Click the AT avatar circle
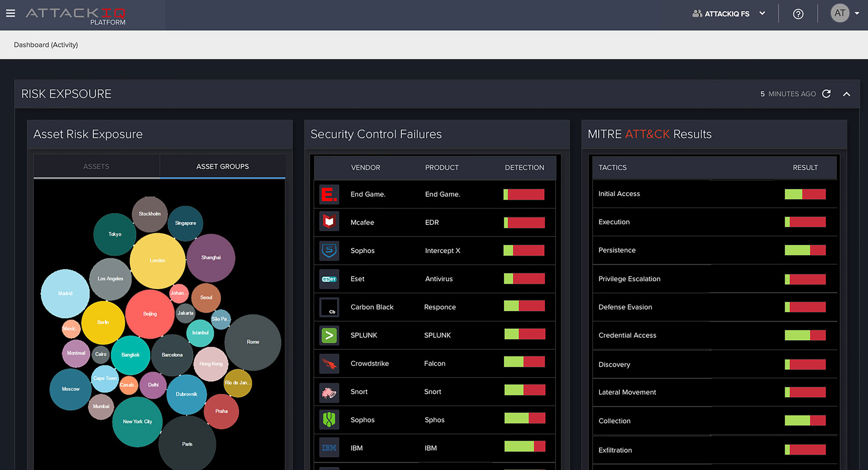The image size is (868, 470). (x=840, y=13)
